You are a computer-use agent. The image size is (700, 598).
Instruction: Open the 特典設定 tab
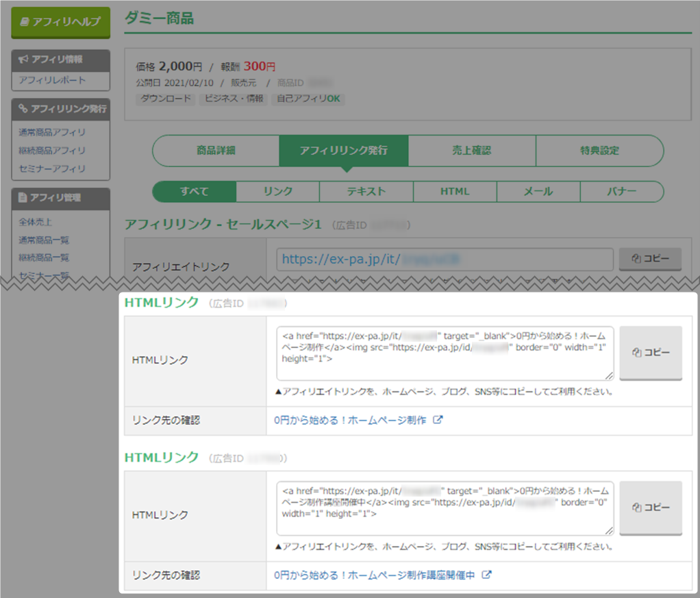599,151
